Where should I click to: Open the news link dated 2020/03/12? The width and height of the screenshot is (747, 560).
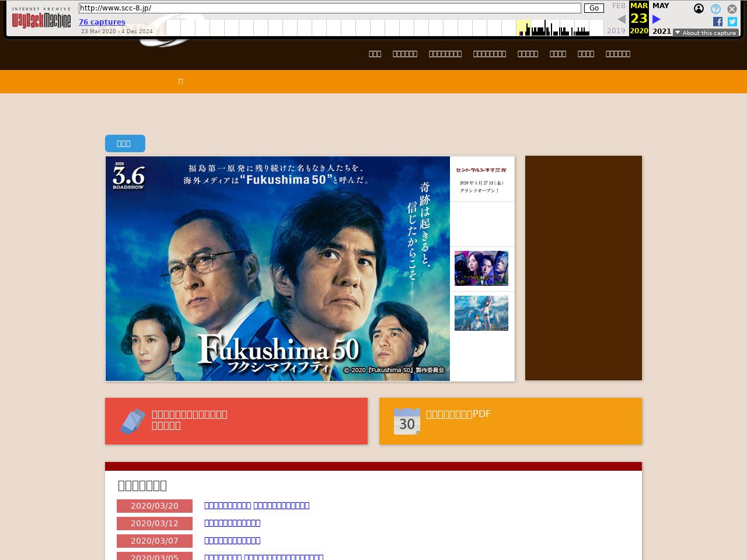pos(232,523)
